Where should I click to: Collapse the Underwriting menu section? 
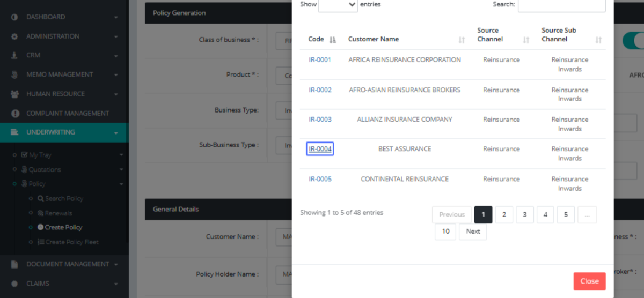[x=116, y=132]
